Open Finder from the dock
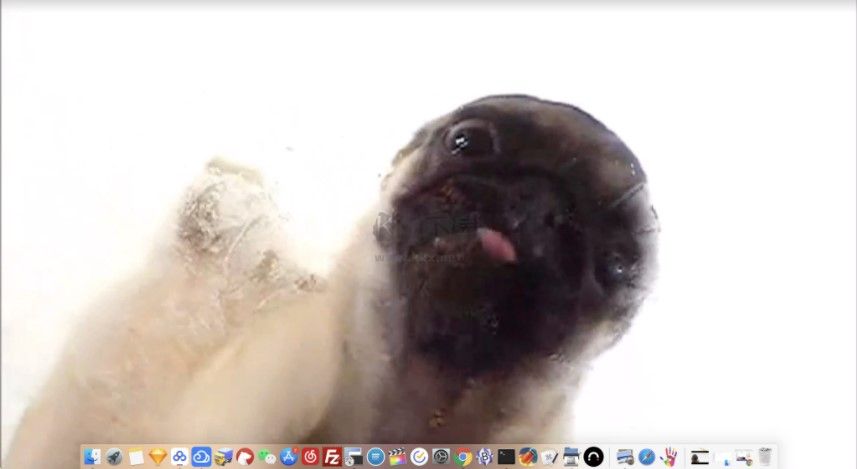 [x=92, y=457]
